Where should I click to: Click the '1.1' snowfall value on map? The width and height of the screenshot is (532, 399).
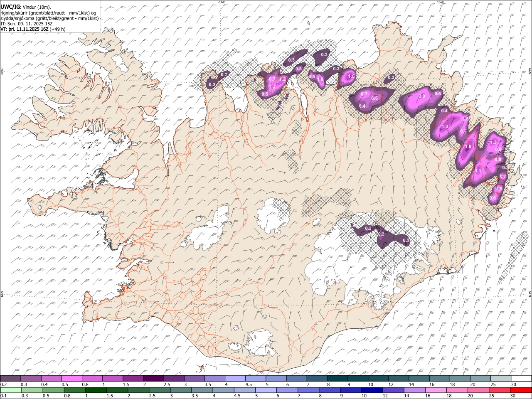tap(478, 171)
